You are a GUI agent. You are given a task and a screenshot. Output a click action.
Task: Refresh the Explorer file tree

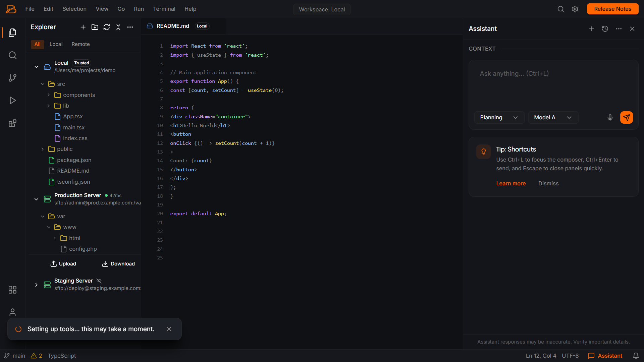pos(106,27)
